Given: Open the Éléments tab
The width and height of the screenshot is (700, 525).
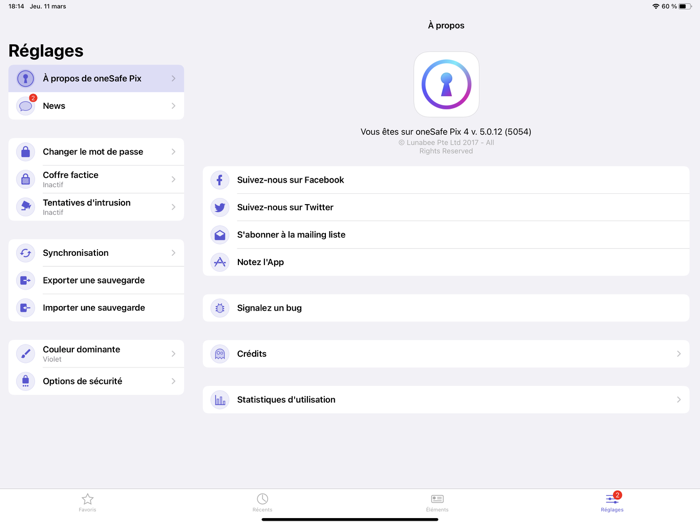Looking at the screenshot, I should 437,502.
